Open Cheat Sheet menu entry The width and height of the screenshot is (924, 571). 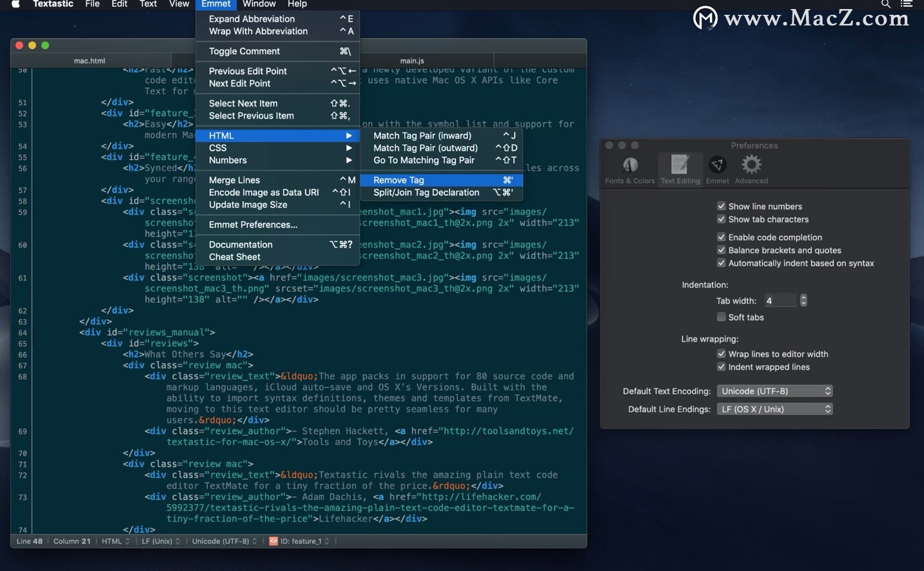tap(277, 257)
